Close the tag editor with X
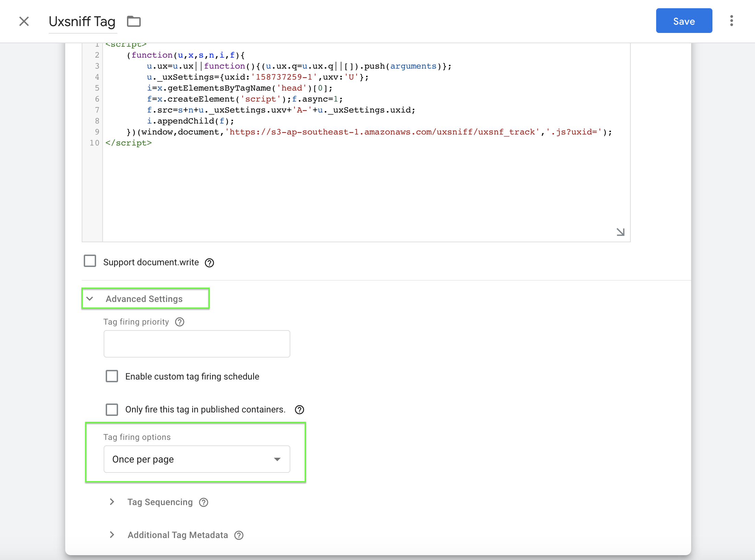 [x=24, y=21]
